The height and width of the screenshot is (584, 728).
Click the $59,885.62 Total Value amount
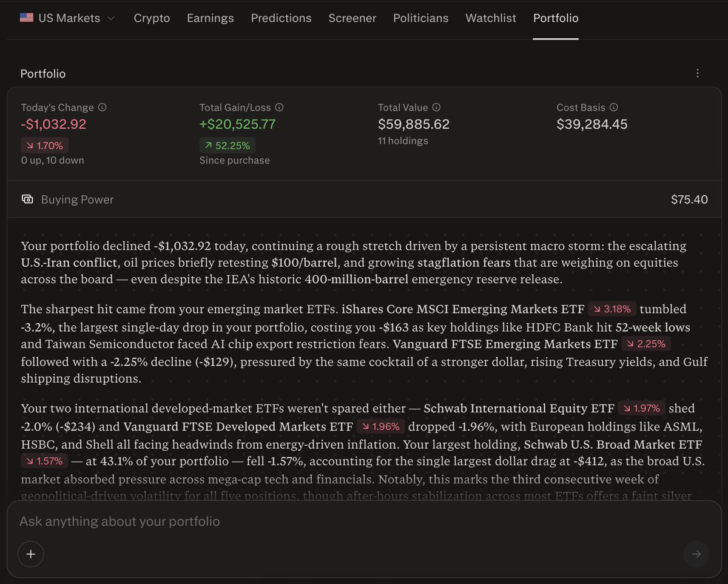[x=414, y=124]
